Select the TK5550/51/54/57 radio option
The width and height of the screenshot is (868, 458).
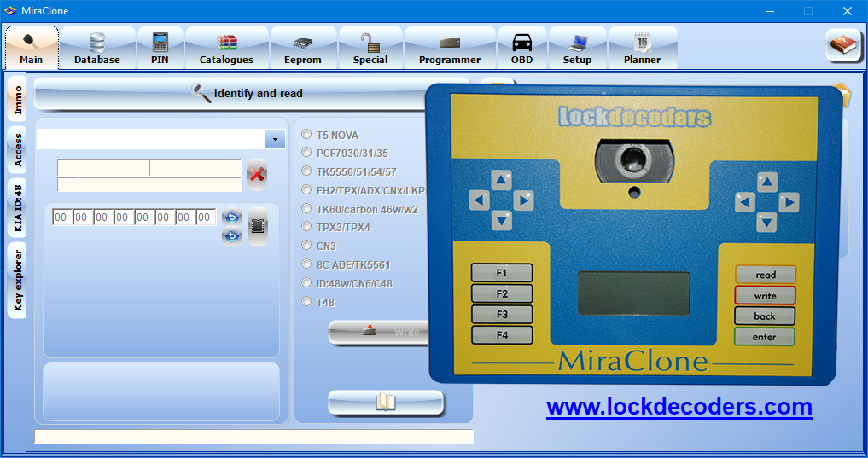[306, 171]
